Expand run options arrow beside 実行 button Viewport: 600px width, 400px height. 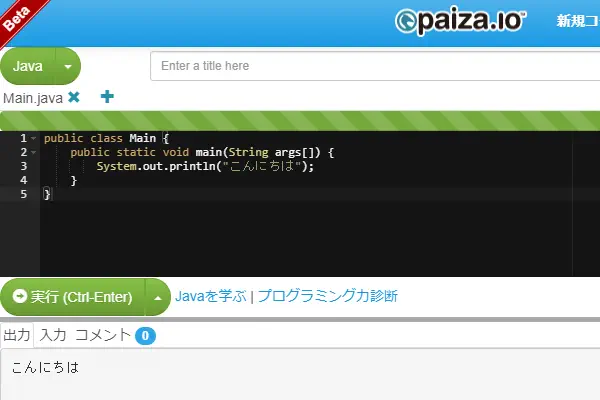click(158, 297)
